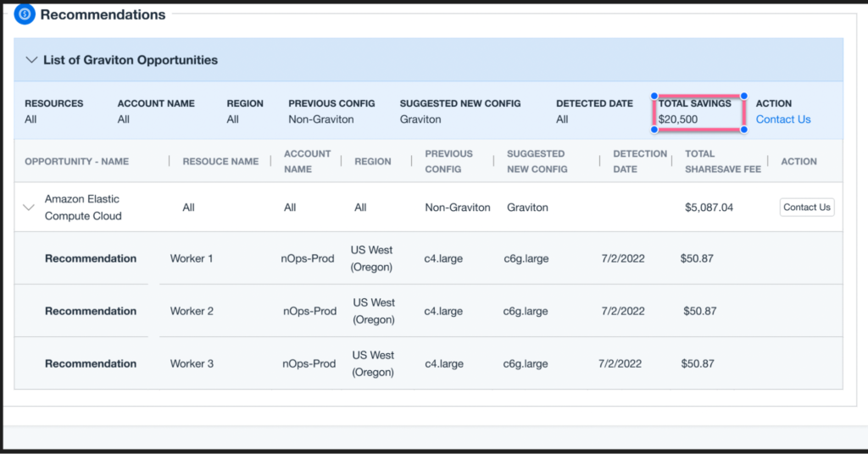This screenshot has height=454, width=868.
Task: Sort by Detection Date column header
Action: (x=639, y=161)
